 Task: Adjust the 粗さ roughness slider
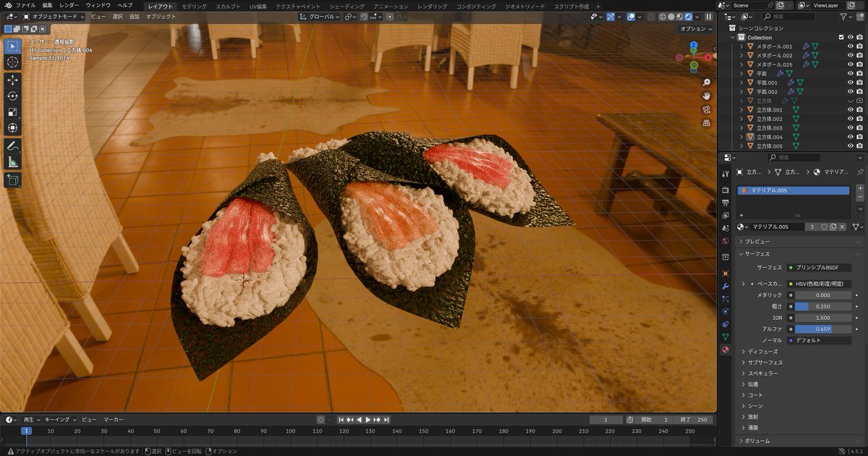[x=822, y=306]
